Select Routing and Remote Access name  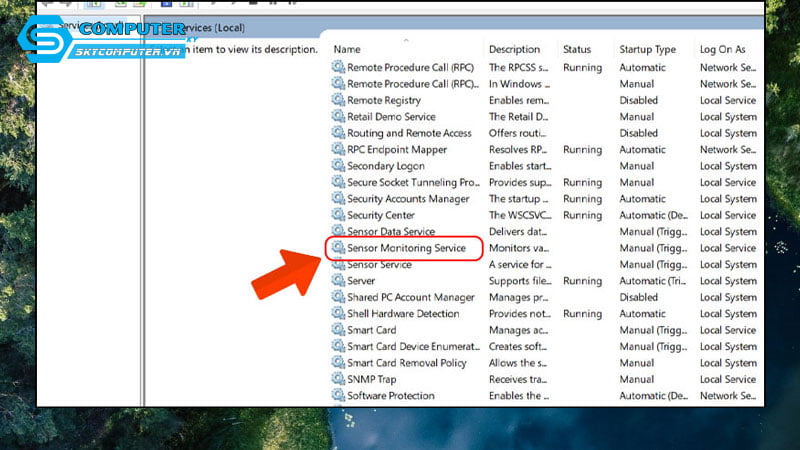pos(409,133)
